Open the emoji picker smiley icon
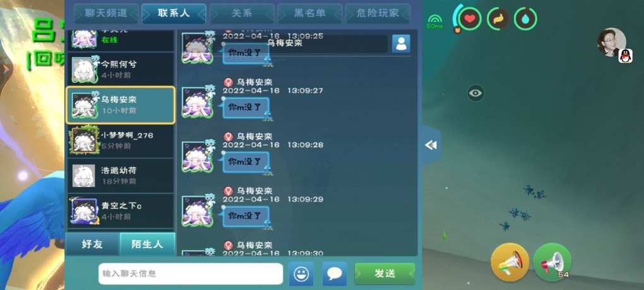The image size is (644, 290). 301,274
